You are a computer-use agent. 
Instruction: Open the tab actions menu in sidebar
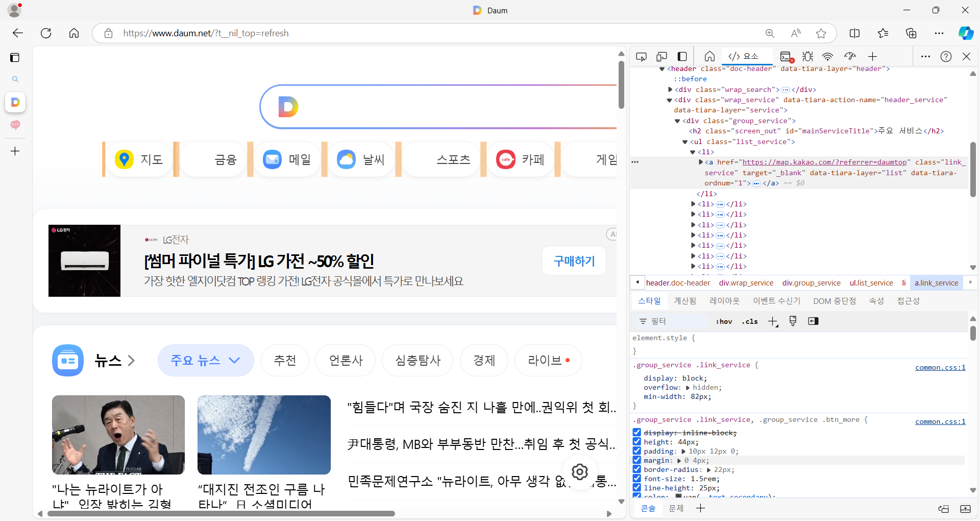coord(15,57)
